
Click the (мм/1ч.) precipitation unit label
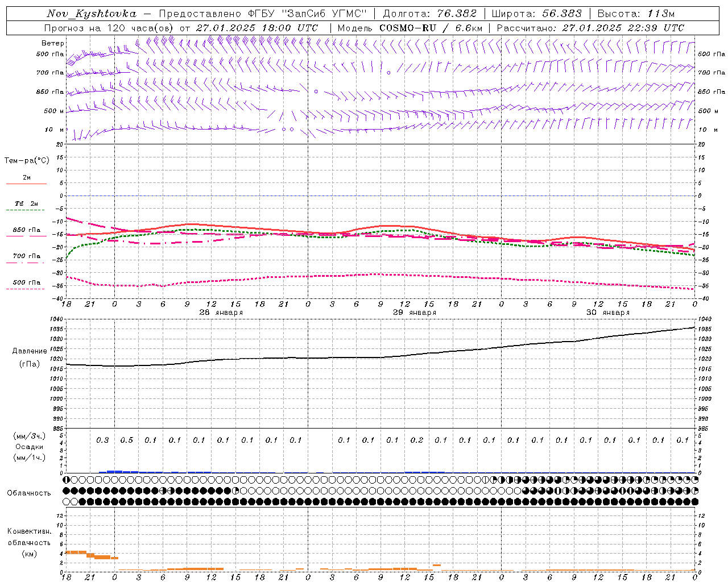point(30,458)
